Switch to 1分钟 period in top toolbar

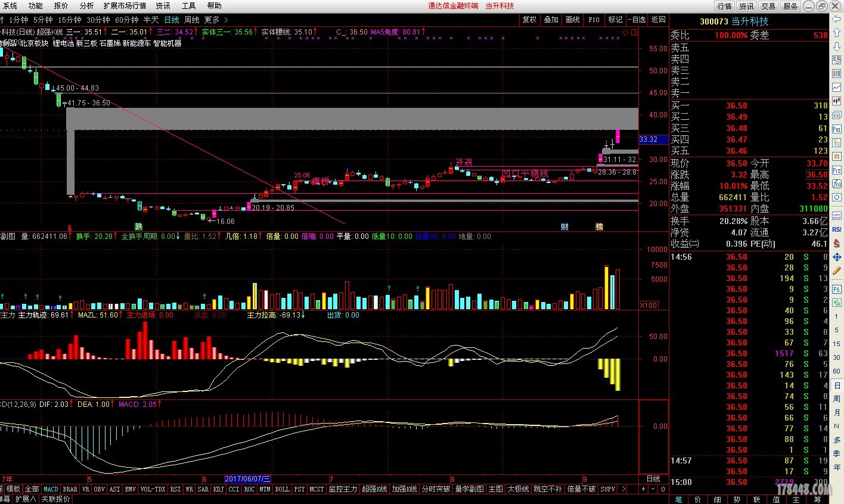coord(19,20)
